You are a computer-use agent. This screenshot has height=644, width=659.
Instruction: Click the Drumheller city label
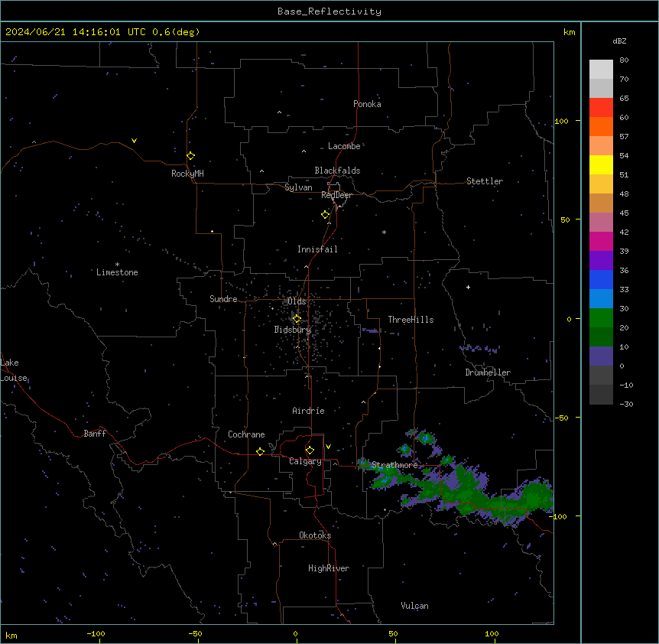coord(488,372)
